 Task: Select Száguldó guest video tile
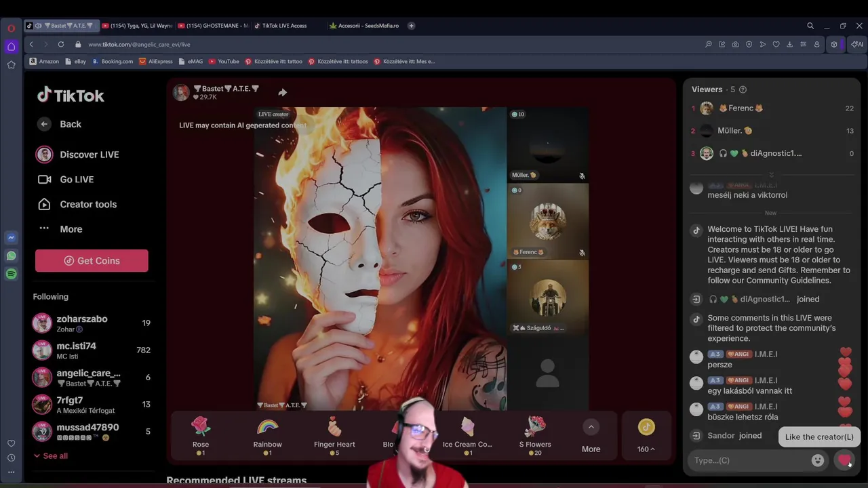[x=548, y=298]
